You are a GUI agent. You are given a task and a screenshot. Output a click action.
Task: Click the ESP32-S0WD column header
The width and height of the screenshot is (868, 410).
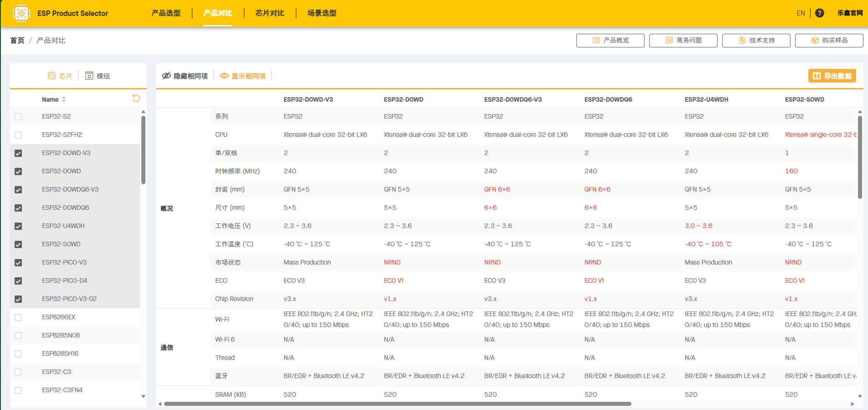coord(805,99)
